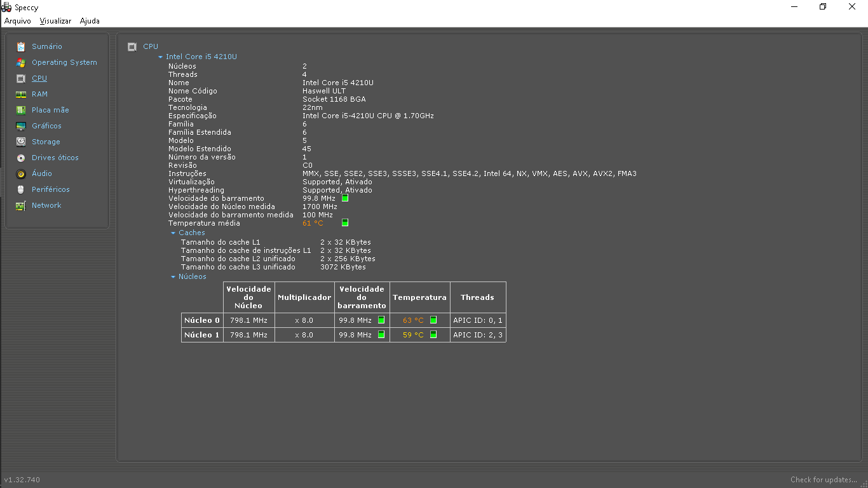Switch to the Network section
Image resolution: width=868 pixels, height=488 pixels.
tap(46, 205)
